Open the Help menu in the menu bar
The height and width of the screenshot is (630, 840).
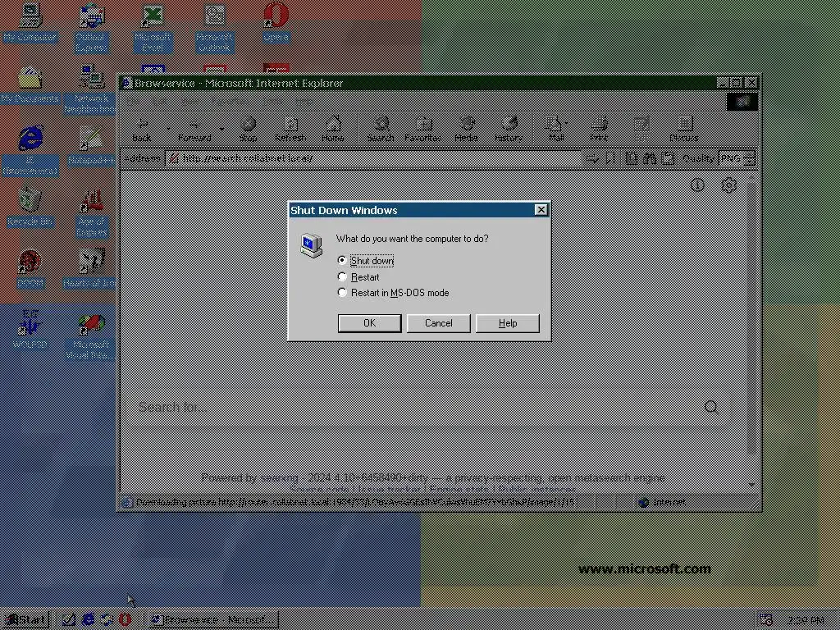[304, 101]
